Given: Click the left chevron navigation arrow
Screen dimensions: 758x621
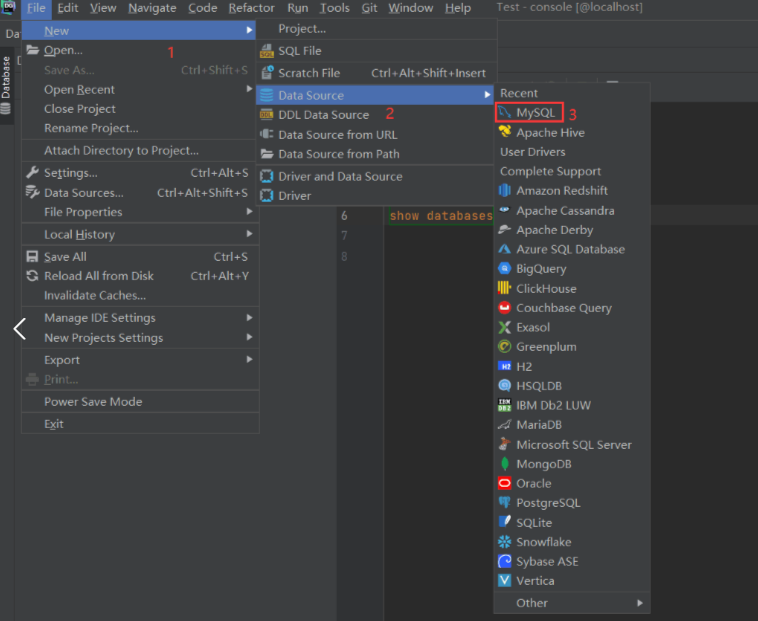Looking at the screenshot, I should (19, 329).
